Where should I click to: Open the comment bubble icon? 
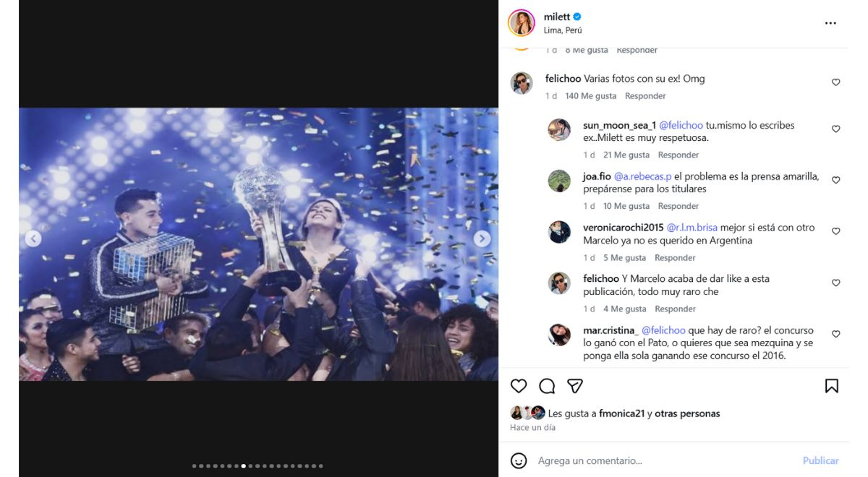click(x=547, y=386)
